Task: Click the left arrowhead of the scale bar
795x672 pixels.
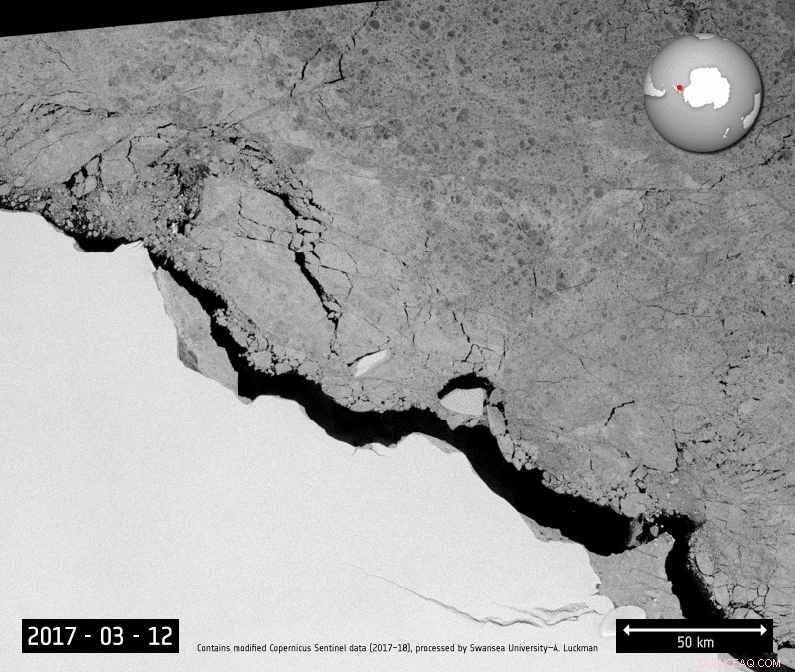Action: click(x=626, y=631)
